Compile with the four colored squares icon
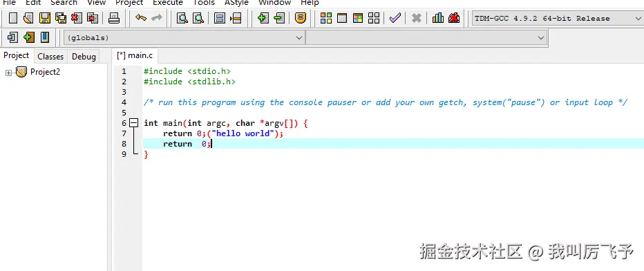Screen dimensions: 644x271 326,18
